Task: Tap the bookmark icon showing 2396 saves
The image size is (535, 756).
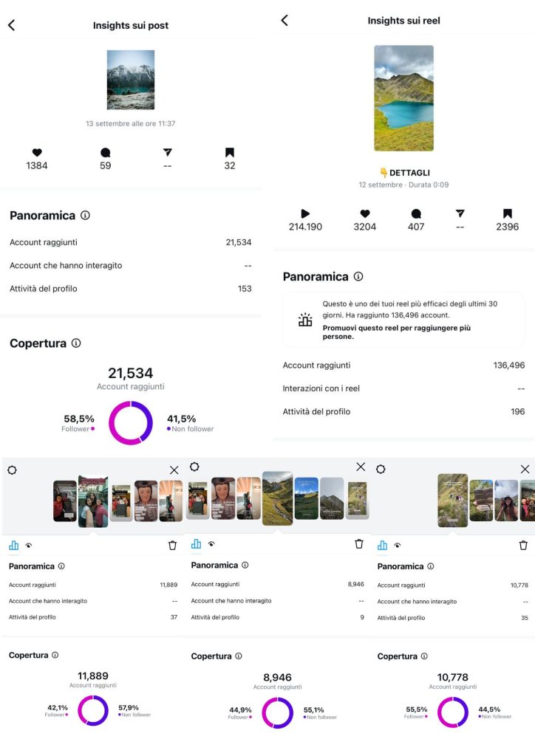Action: [x=507, y=213]
